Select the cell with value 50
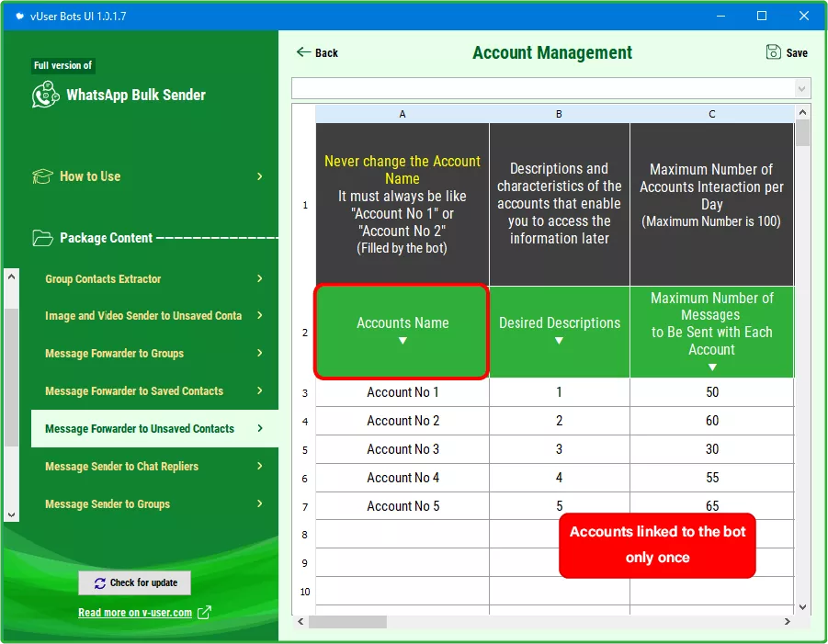This screenshot has width=828, height=644. [x=712, y=392]
